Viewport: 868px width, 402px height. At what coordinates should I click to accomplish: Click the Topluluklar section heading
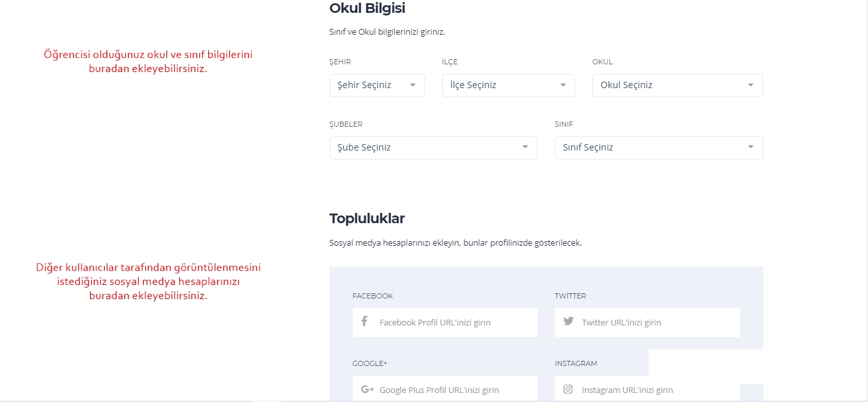(367, 219)
